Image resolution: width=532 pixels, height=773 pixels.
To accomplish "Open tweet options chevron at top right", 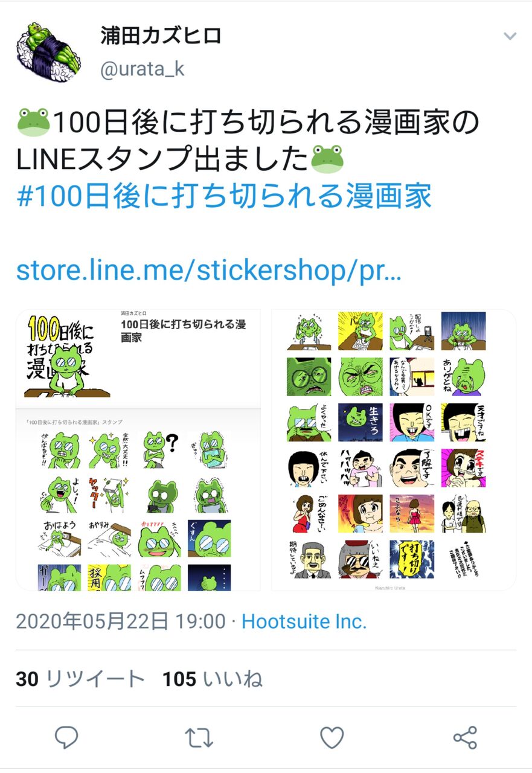I will point(510,36).
